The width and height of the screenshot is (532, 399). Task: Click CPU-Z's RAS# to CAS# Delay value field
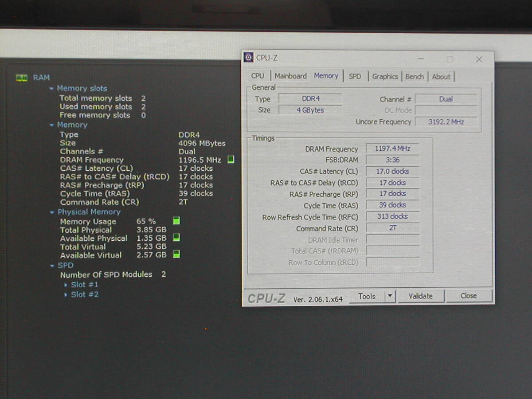point(393,183)
